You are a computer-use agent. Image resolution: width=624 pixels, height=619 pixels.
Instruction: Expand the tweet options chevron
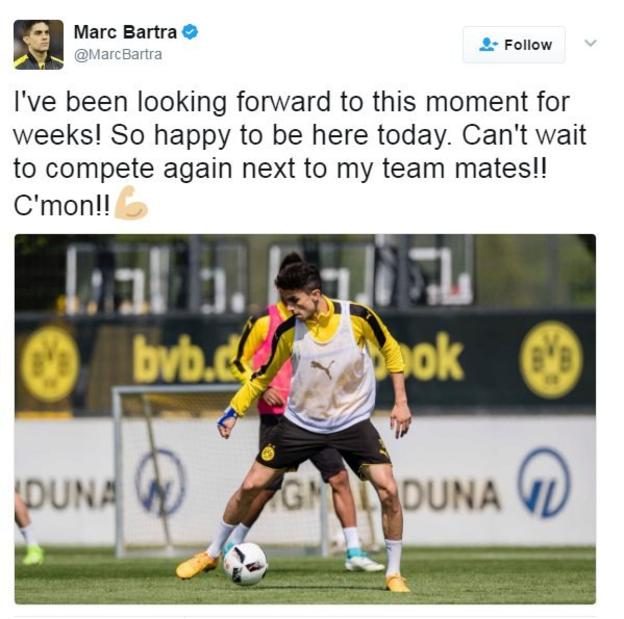pos(591,43)
